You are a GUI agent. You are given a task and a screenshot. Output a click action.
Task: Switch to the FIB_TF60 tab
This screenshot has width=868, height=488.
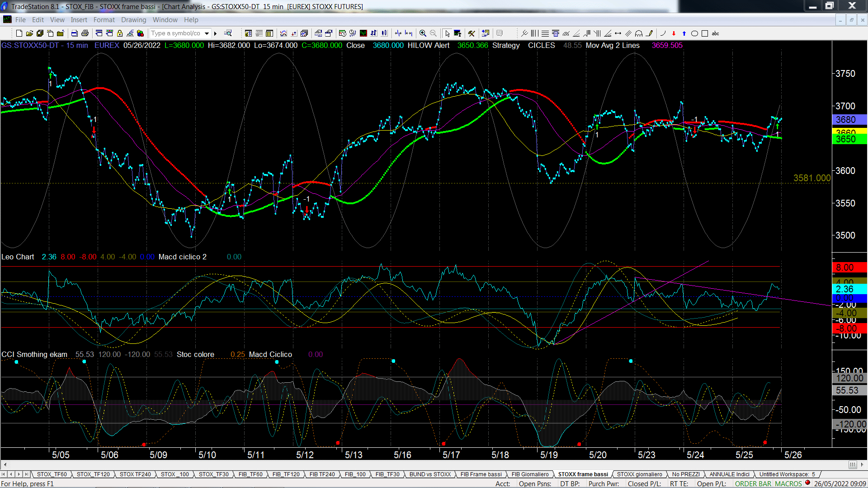[250, 474]
